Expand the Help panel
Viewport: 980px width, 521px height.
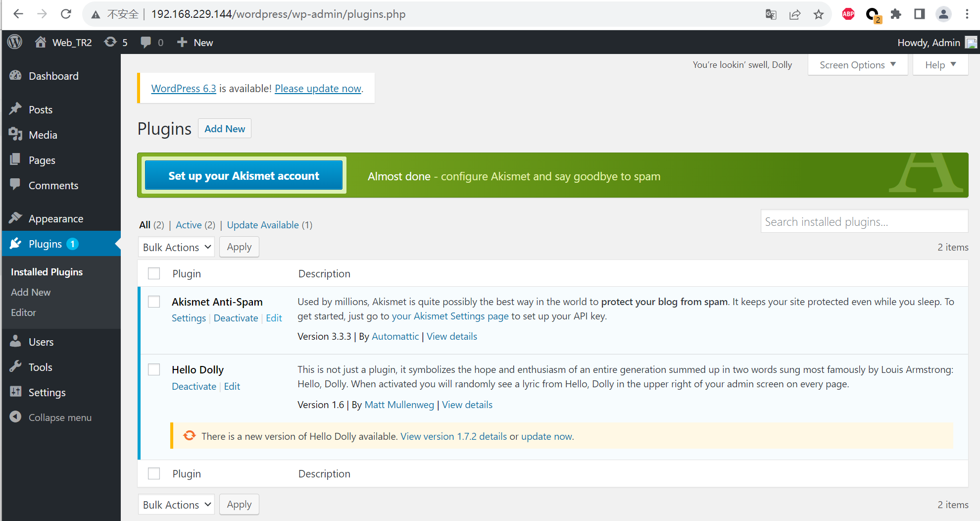tap(940, 65)
